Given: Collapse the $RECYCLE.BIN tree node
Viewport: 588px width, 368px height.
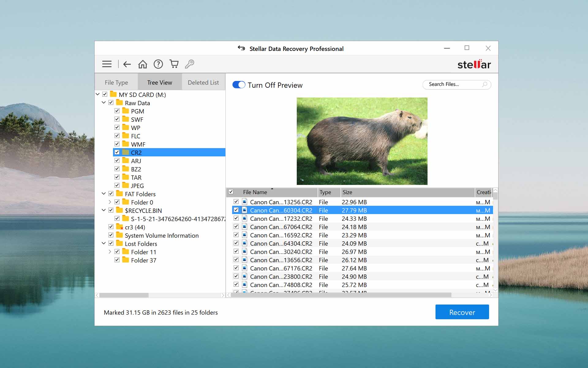Looking at the screenshot, I should point(104,210).
